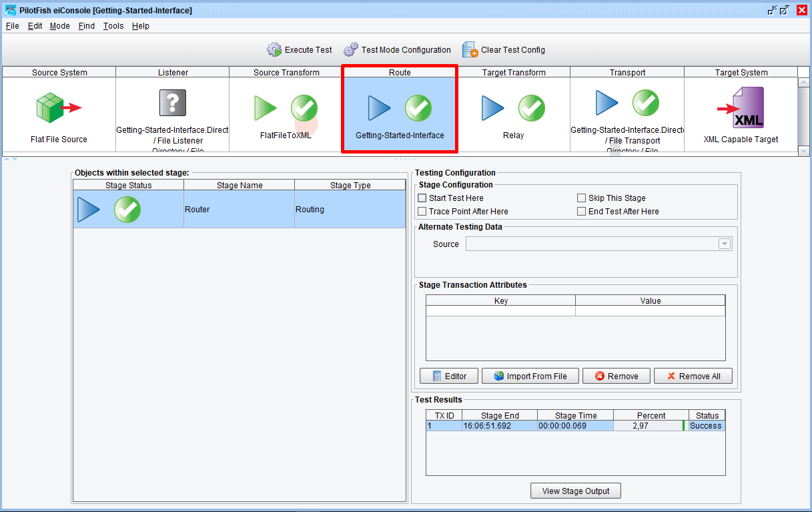Toggle Skip This Stage checkbox
The image size is (812, 512).
click(581, 198)
